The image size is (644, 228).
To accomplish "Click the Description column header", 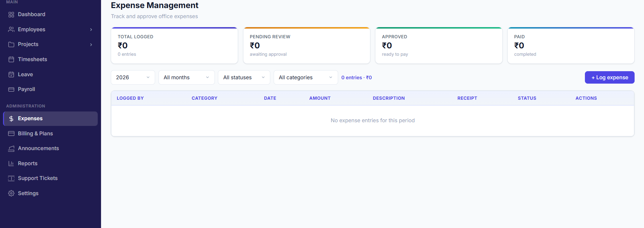I will click(x=389, y=98).
